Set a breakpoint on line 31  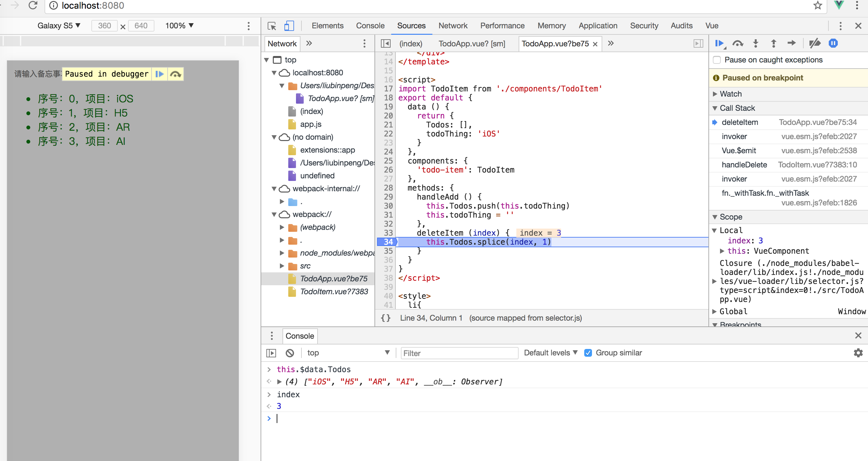click(x=388, y=215)
